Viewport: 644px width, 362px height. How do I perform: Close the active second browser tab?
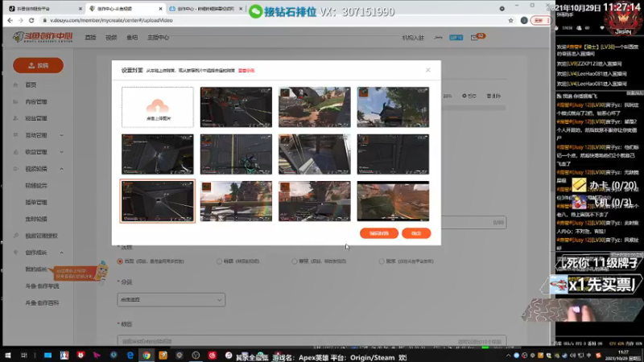point(160,8)
